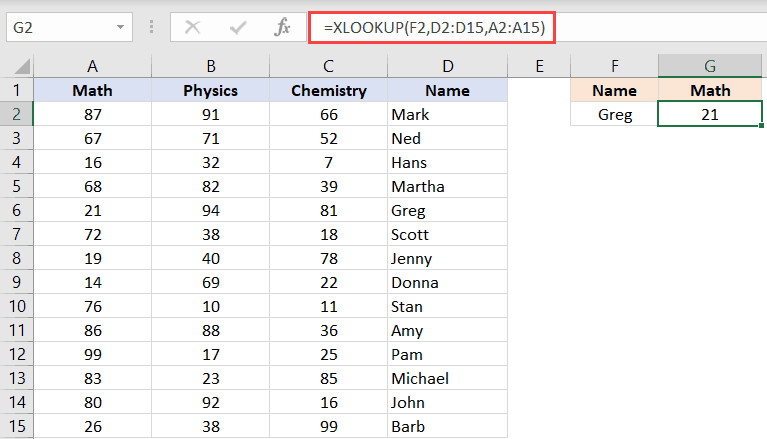Select Amy's Math score 86
Screen dimensions: 767x439
click(92, 330)
